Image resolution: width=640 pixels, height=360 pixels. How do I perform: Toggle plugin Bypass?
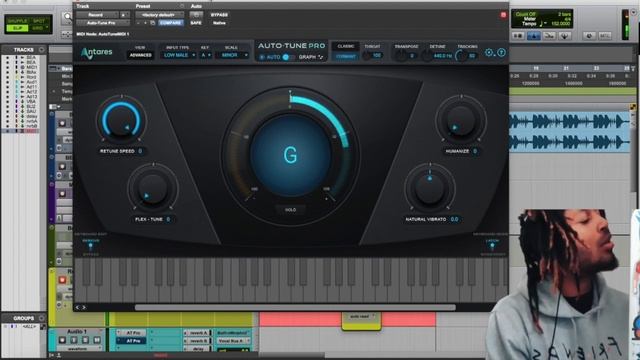[219, 15]
